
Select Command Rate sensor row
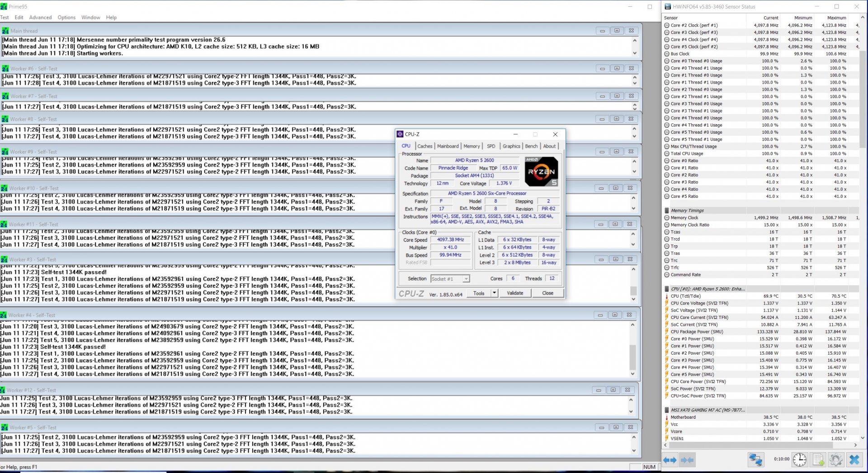pos(761,275)
